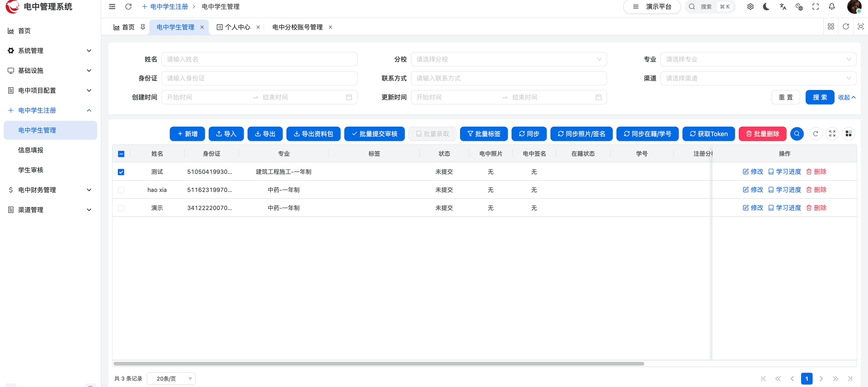
Task: Click the red 批量删除 button
Action: pyautogui.click(x=763, y=134)
